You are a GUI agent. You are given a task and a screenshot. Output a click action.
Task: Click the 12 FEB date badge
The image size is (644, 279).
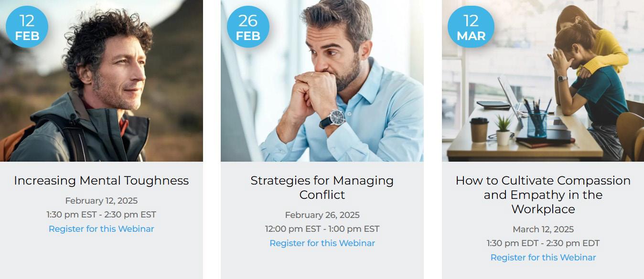(x=27, y=27)
